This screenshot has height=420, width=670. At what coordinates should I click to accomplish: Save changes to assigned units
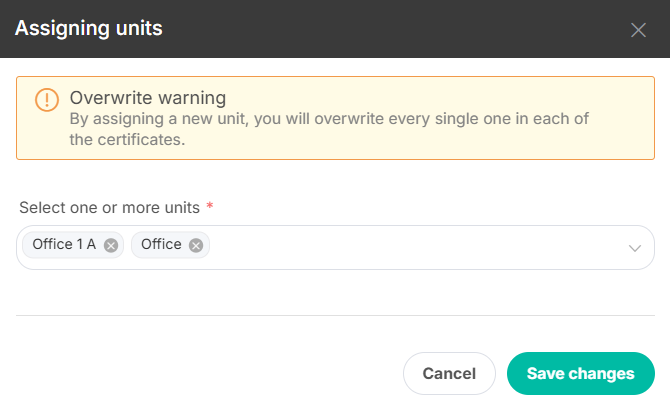pyautogui.click(x=581, y=373)
